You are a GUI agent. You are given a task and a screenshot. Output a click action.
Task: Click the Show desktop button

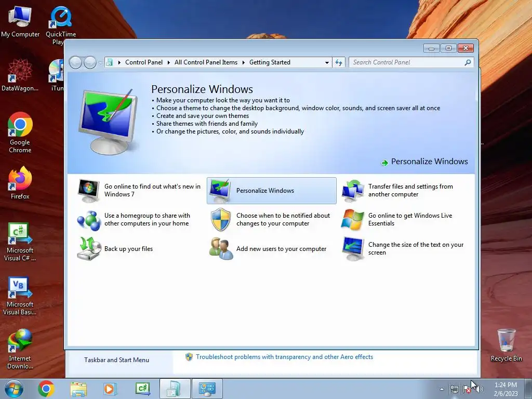[528, 389]
